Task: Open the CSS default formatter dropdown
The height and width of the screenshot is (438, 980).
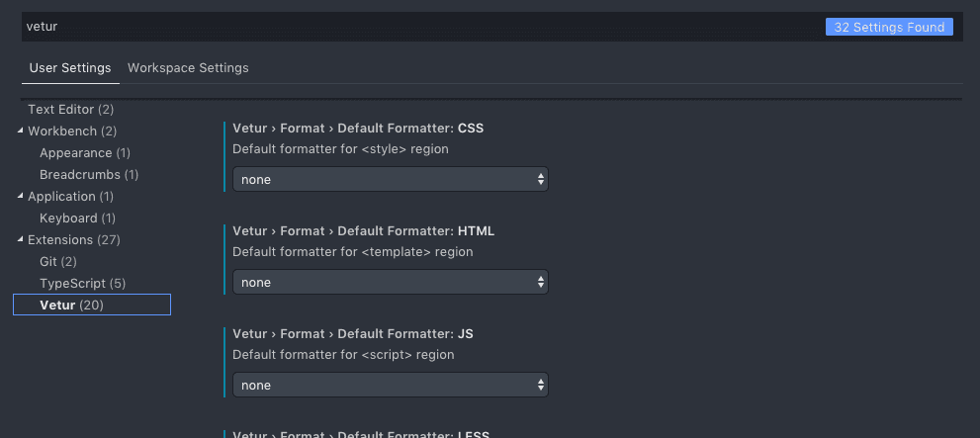Action: [390, 179]
